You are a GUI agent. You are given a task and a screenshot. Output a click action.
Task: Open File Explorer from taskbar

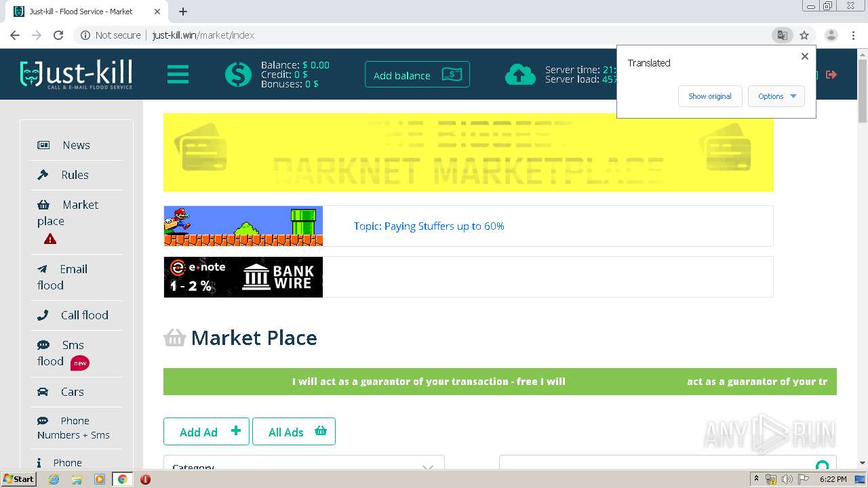pyautogui.click(x=77, y=479)
